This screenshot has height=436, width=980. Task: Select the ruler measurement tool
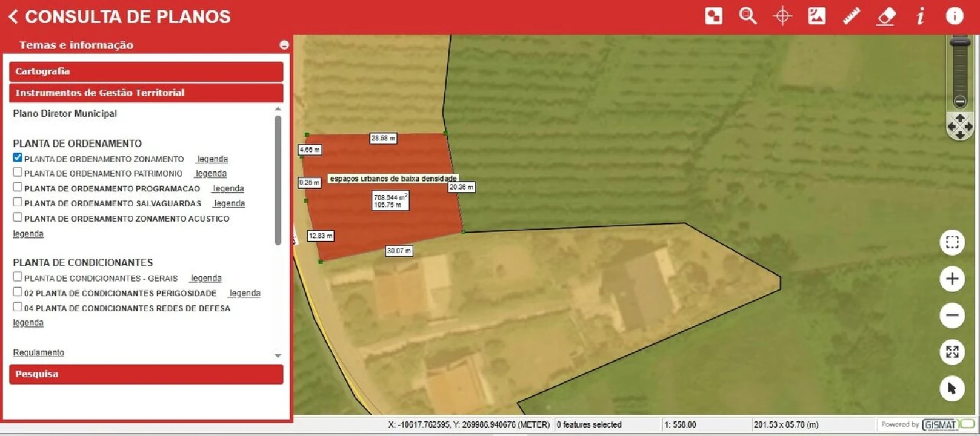(851, 16)
